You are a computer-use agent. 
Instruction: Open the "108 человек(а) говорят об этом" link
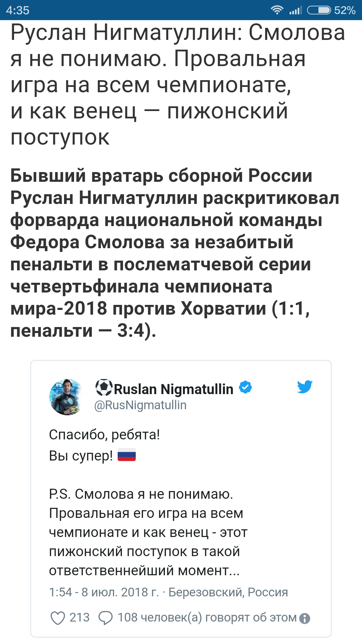pos(207,618)
